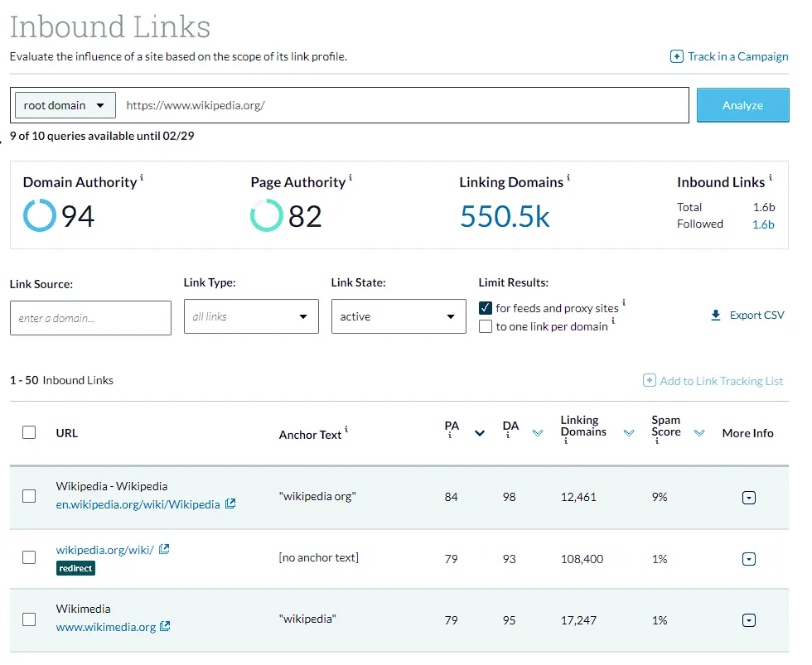The width and height of the screenshot is (812, 665).
Task: Click the Domain Authority info icon
Action: [x=142, y=177]
